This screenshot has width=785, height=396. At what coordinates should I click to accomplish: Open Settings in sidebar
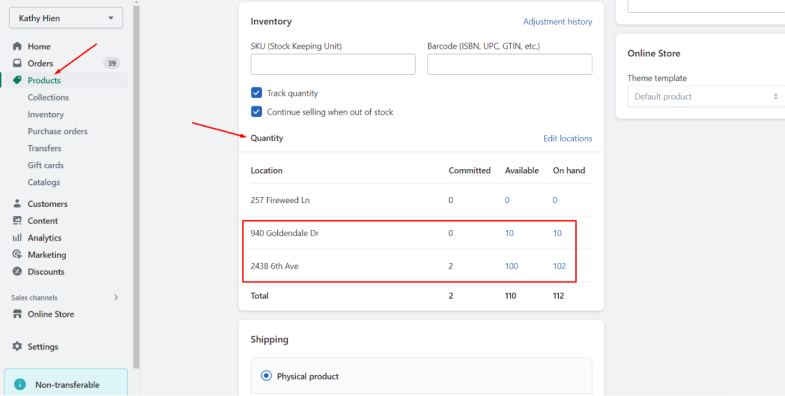[x=43, y=346]
